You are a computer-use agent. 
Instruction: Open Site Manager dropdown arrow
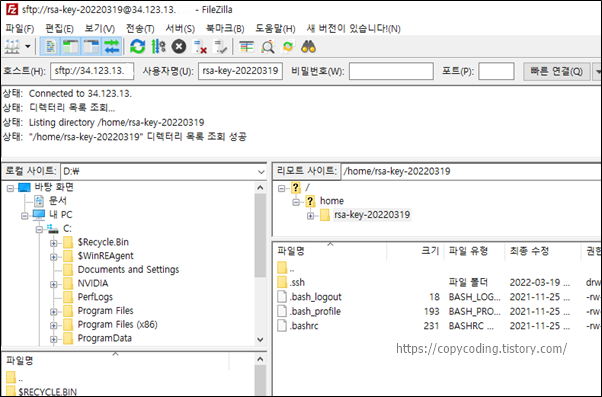(x=28, y=47)
